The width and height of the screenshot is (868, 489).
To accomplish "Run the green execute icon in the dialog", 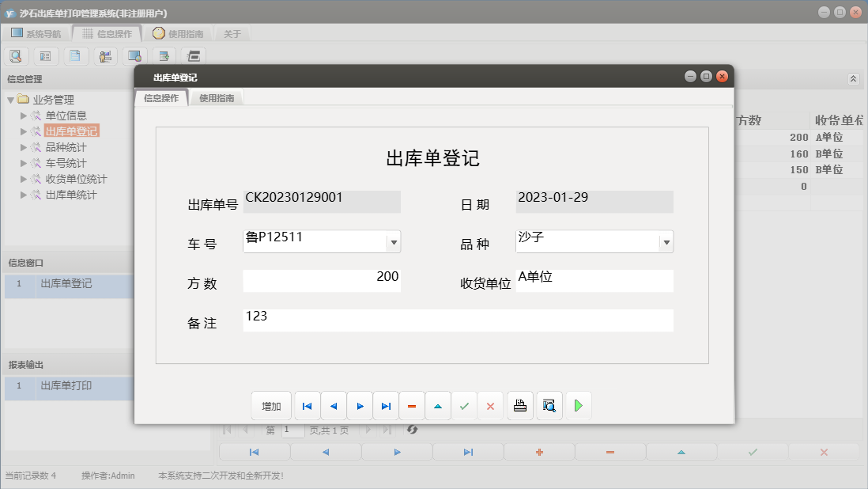I will coord(578,405).
